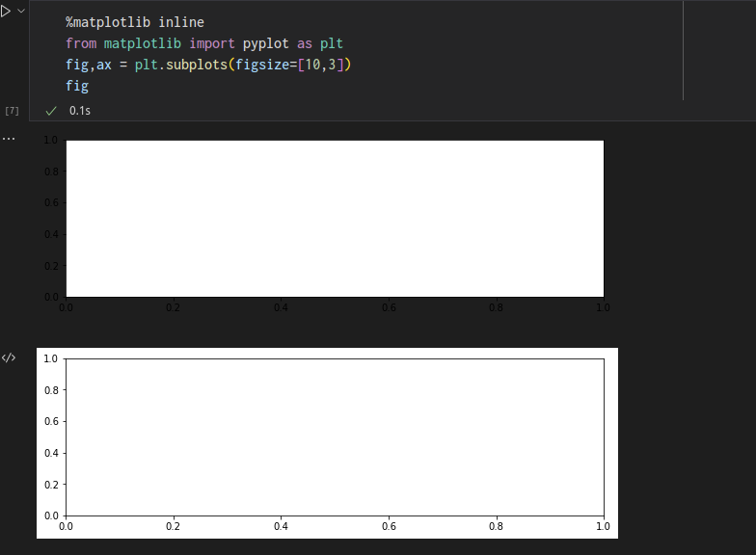Place cursor on 'from matplotlib import' line
This screenshot has height=555, width=756.
click(x=204, y=43)
